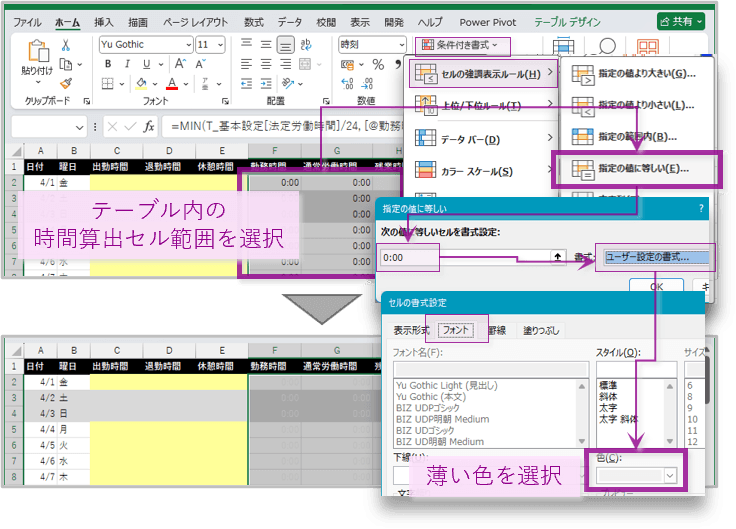Click the decrease decimal icon

pyautogui.click(x=367, y=84)
